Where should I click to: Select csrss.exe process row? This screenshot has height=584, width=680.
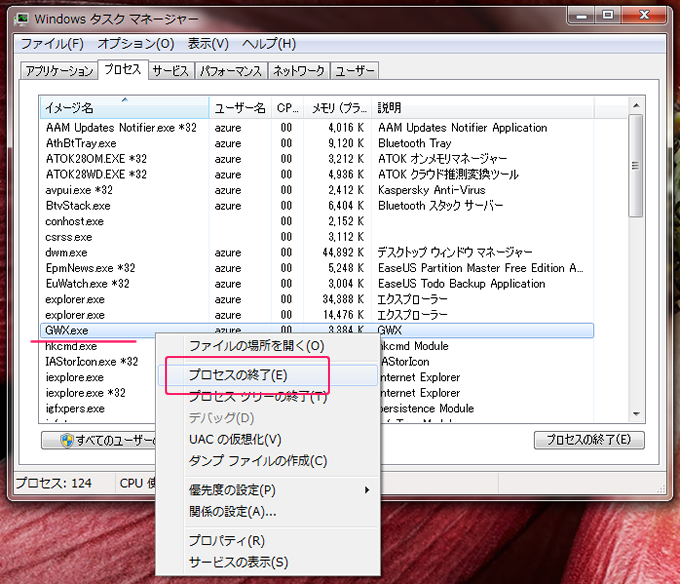click(x=317, y=237)
